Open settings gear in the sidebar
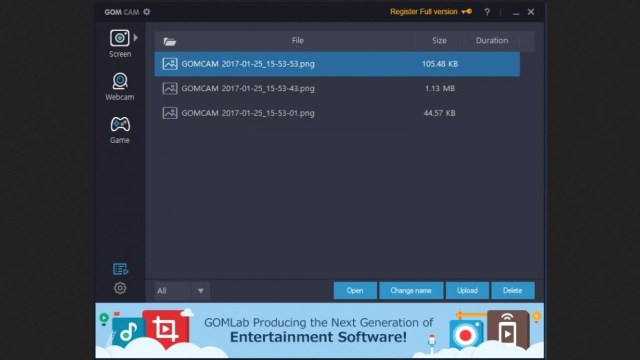This screenshot has height=360, width=640. pos(120,288)
